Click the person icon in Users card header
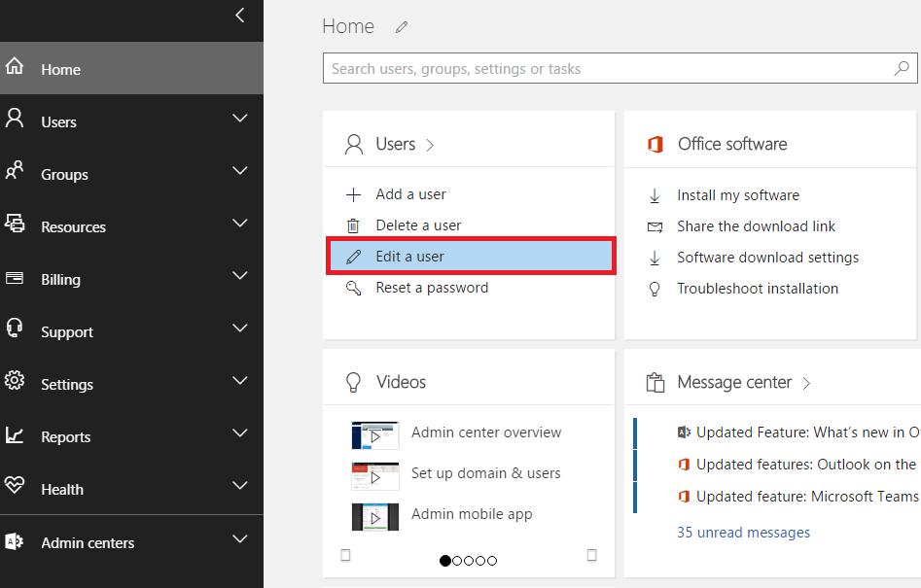921x588 pixels. coord(354,145)
